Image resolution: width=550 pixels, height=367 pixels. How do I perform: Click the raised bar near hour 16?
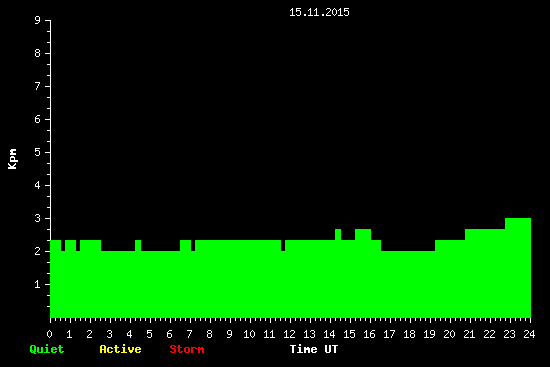pyautogui.click(x=363, y=273)
